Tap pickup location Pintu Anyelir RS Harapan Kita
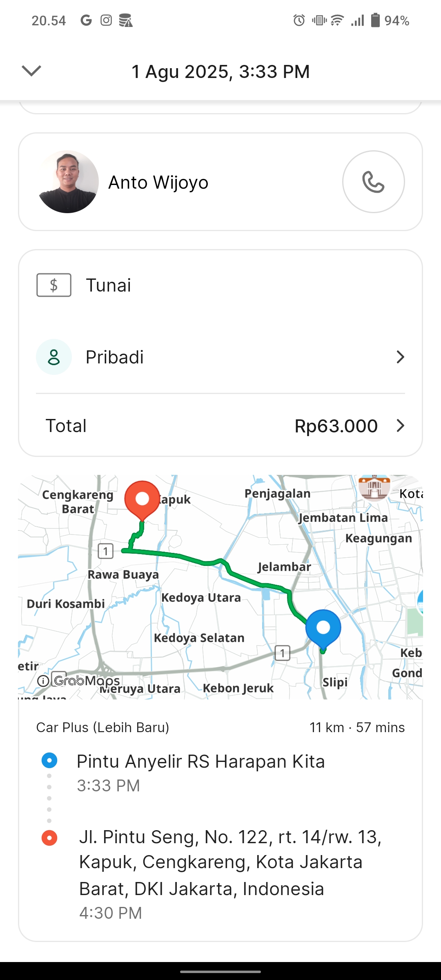The width and height of the screenshot is (441, 980). click(x=200, y=762)
